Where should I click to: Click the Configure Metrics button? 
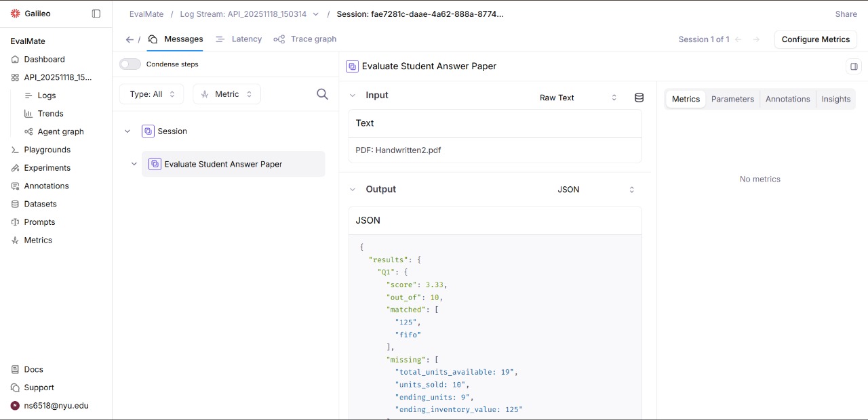click(x=815, y=39)
